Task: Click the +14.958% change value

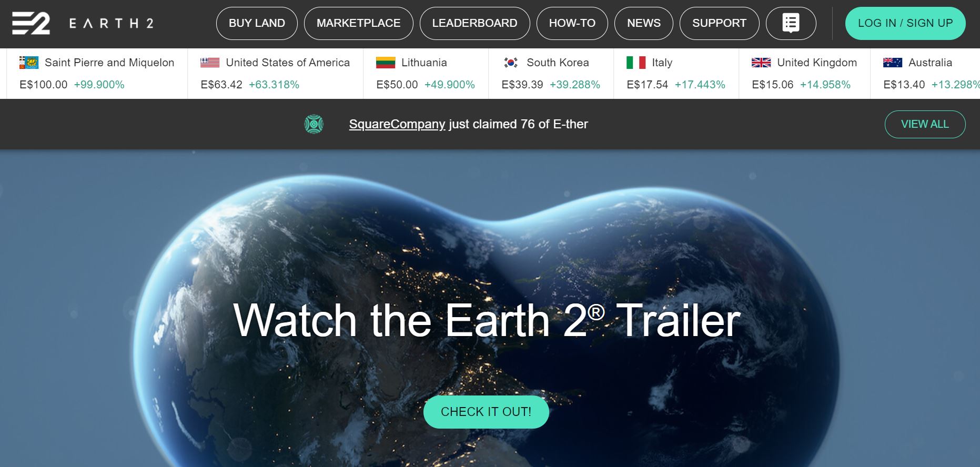Action: click(825, 85)
